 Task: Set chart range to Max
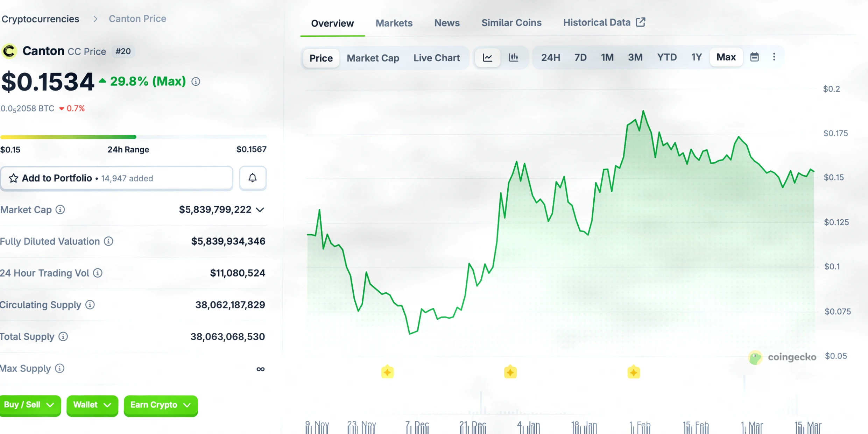pos(726,57)
